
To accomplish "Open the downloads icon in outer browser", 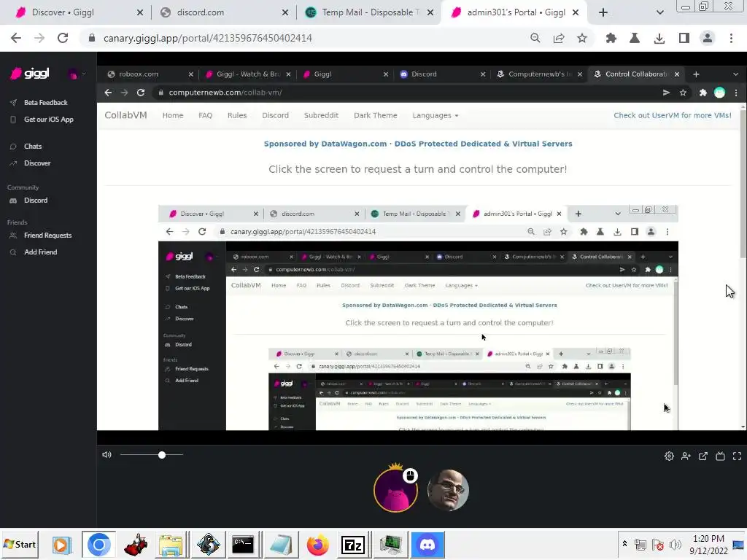I will pos(659,38).
